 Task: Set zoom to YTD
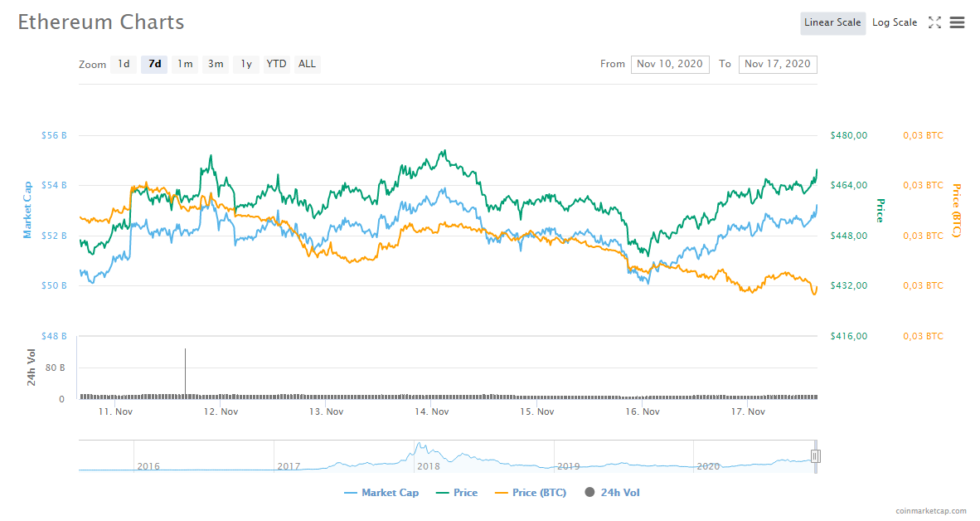277,64
